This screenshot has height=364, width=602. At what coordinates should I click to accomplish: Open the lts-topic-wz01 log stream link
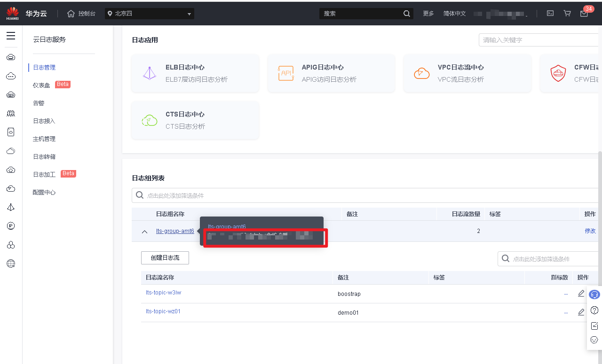(163, 311)
